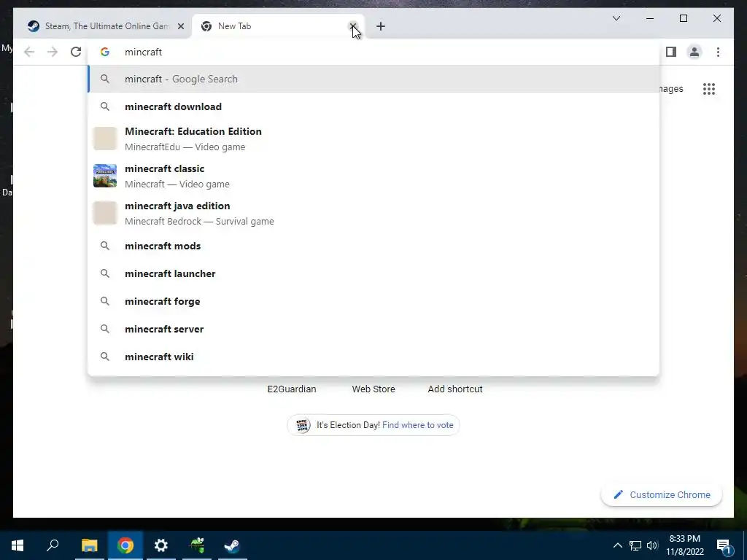
Task: Click the address bar with 'mincraft'
Action: 373,52
